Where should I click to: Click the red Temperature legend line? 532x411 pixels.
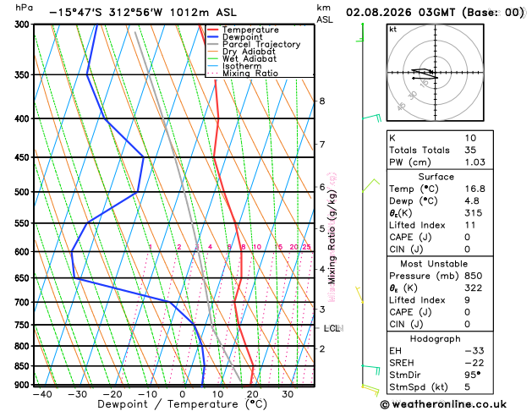[x=212, y=30]
